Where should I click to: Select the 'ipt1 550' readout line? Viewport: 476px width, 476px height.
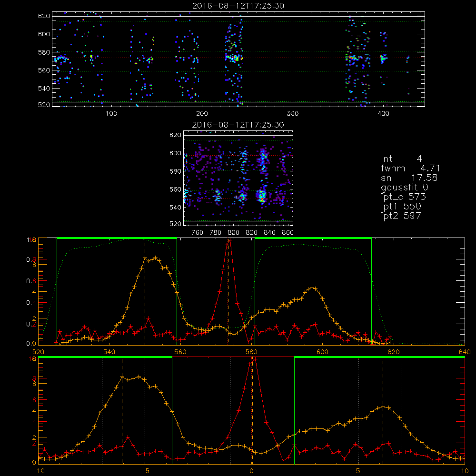[x=401, y=207]
